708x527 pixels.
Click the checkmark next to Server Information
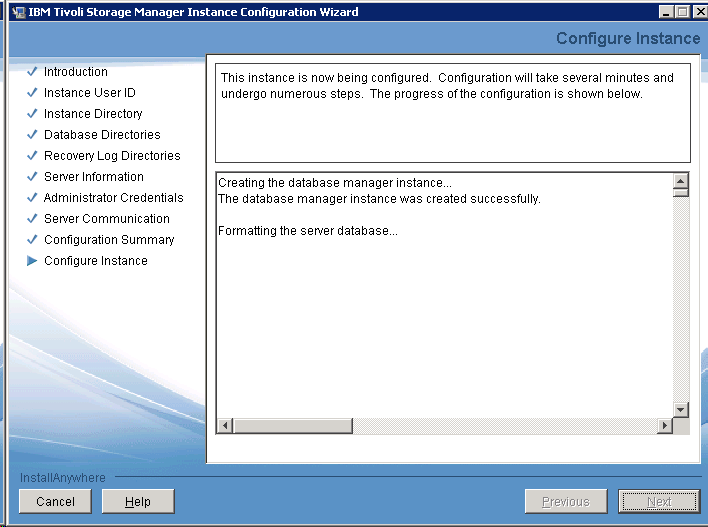[32, 177]
